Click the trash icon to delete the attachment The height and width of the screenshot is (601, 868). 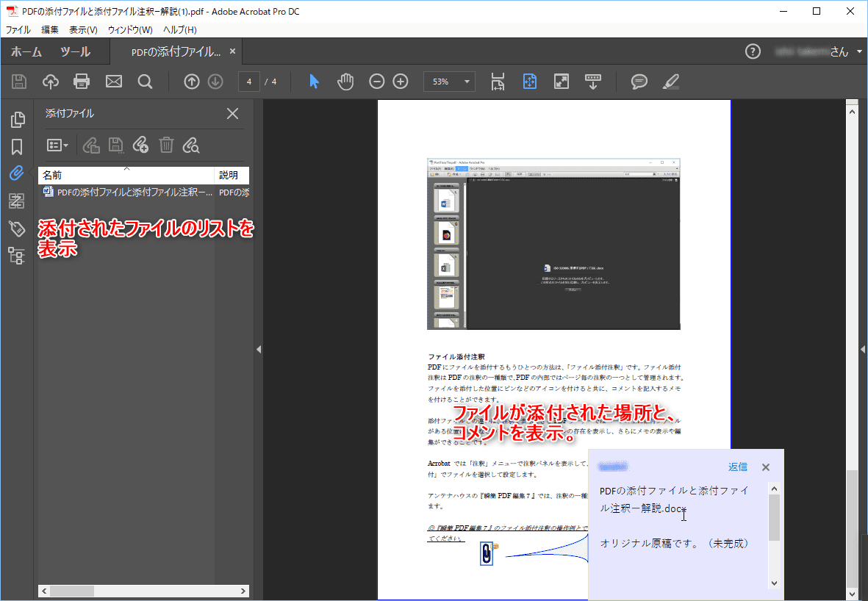pyautogui.click(x=166, y=145)
